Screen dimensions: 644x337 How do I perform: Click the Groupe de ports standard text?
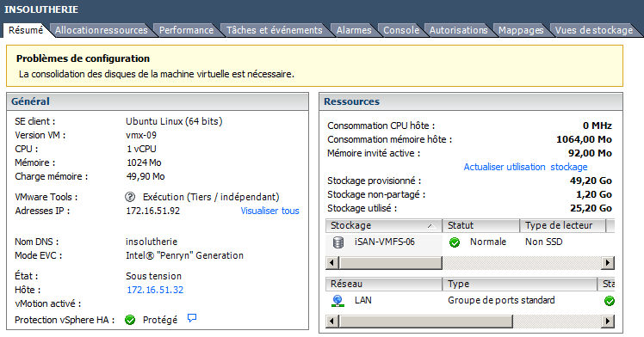(x=501, y=300)
